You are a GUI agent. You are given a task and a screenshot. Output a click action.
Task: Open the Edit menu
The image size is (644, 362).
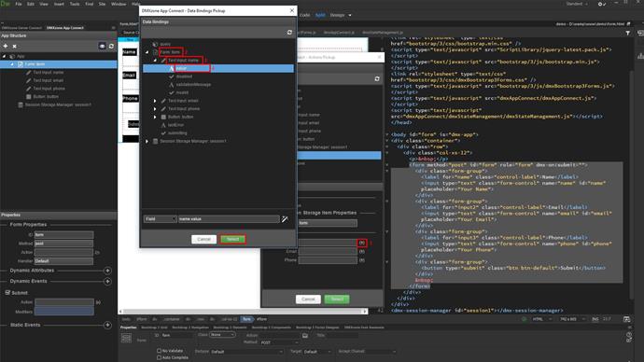pyautogui.click(x=31, y=4)
